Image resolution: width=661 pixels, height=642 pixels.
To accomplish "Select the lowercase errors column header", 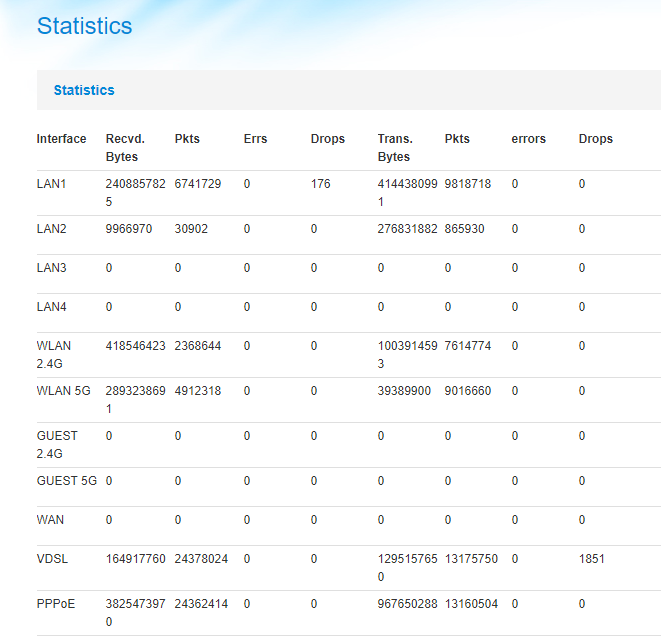I will [529, 139].
